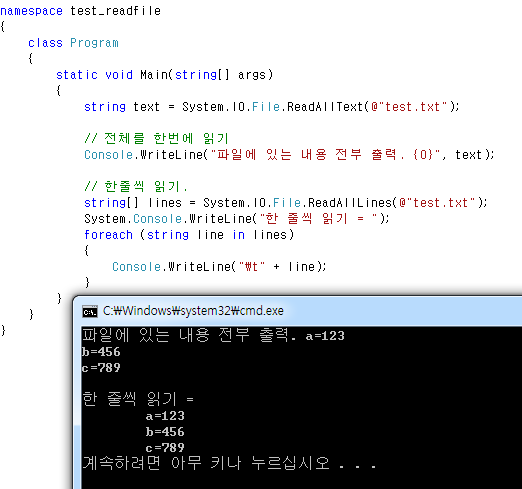The width and height of the screenshot is (522, 489).
Task: Click the 'Program' class name
Action: 94,43
